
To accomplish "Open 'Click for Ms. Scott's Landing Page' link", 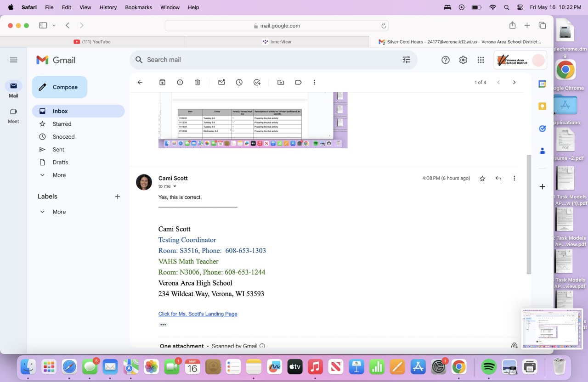I will click(x=198, y=314).
